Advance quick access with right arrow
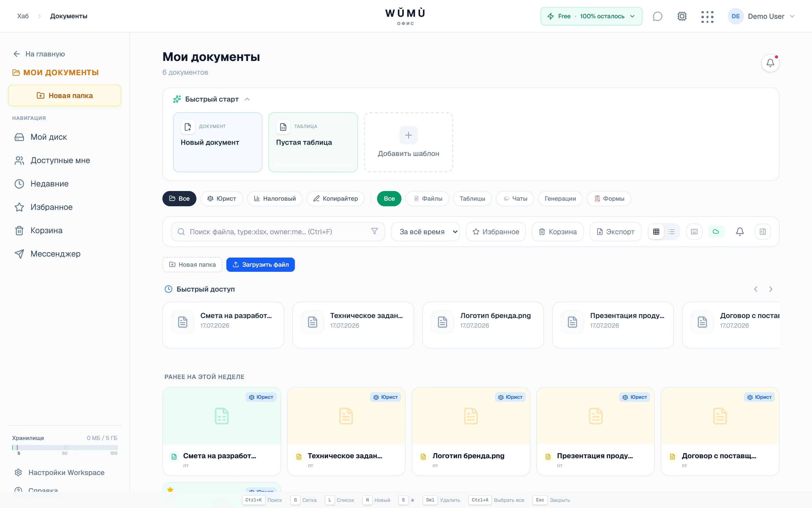 pyautogui.click(x=770, y=289)
